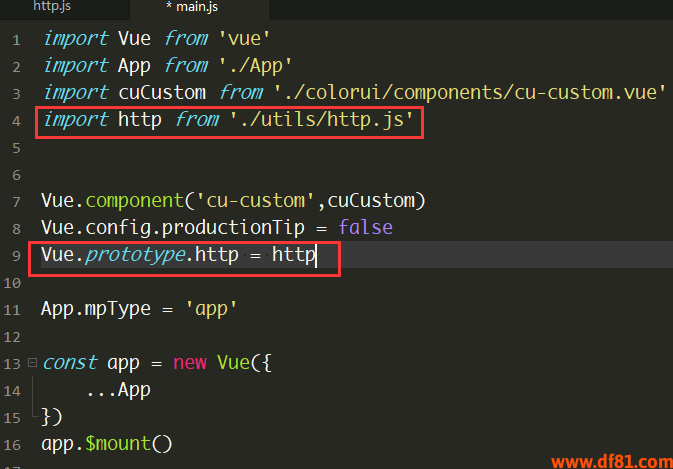This screenshot has height=469, width=673.
Task: Click the prototype keyword on line 9
Action: [135, 255]
